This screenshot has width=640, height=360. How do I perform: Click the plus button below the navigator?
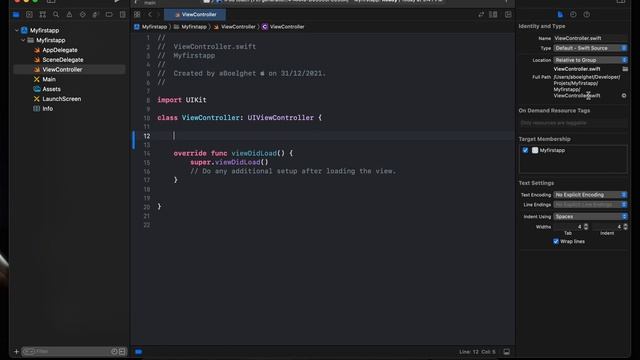[x=16, y=351]
